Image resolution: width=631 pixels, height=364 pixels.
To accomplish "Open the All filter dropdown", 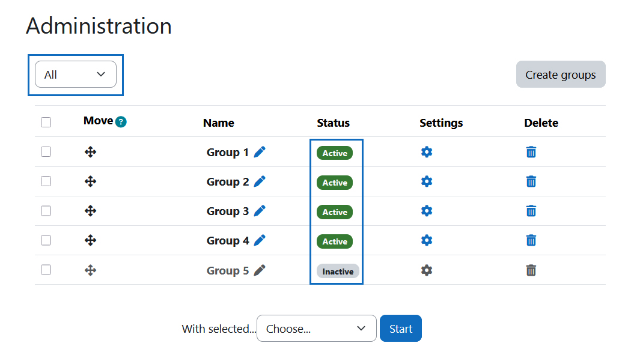I will (x=76, y=74).
